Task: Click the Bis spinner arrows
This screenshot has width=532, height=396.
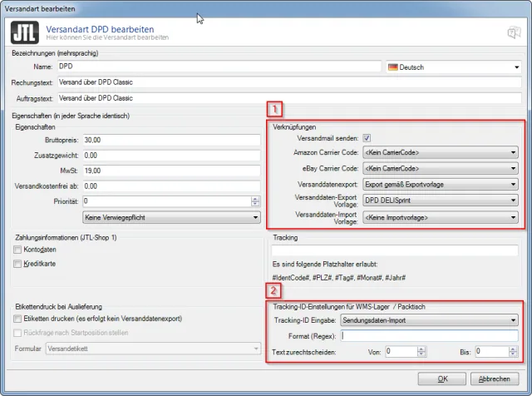Action: [513, 352]
